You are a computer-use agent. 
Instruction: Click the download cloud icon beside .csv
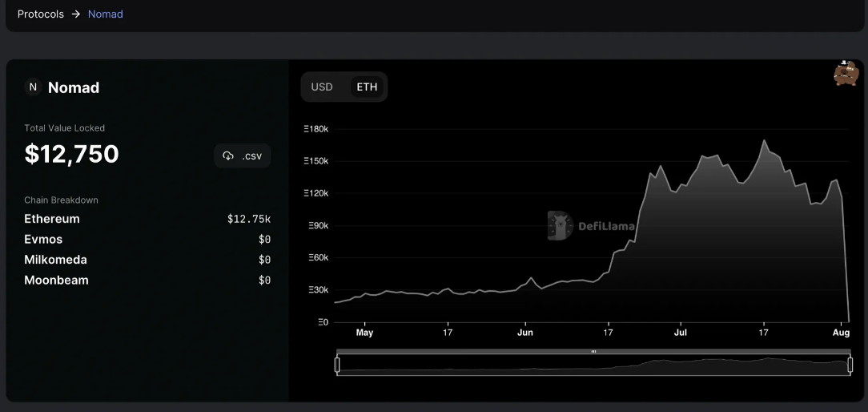pyautogui.click(x=228, y=156)
